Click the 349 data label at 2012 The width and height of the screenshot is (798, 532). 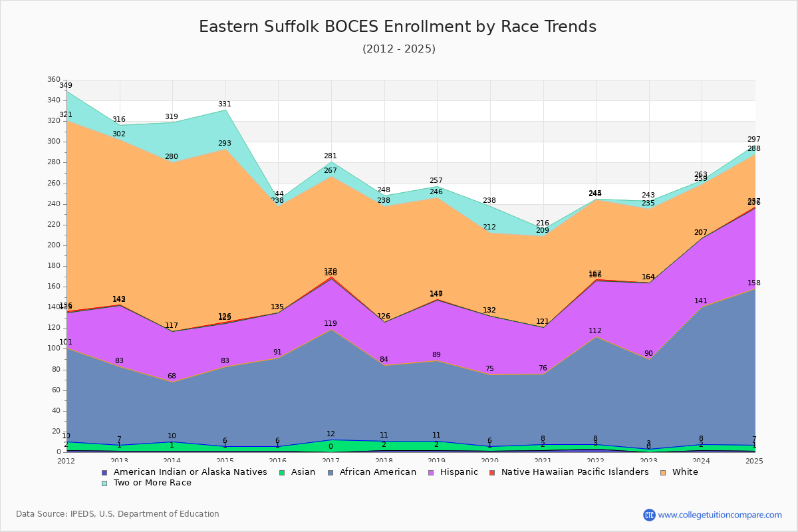click(x=66, y=86)
